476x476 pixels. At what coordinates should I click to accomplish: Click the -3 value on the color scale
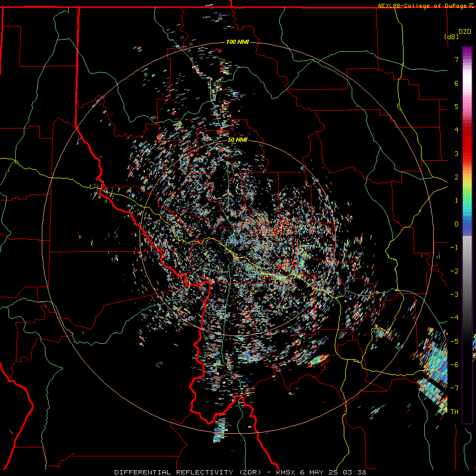(454, 295)
